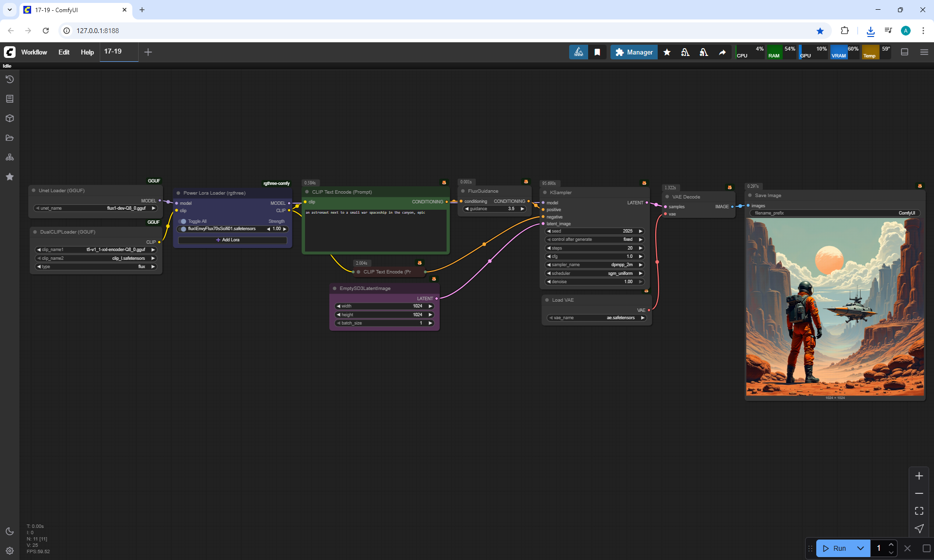Click the fit view canvas icon
The width and height of the screenshot is (934, 560).
point(919,511)
